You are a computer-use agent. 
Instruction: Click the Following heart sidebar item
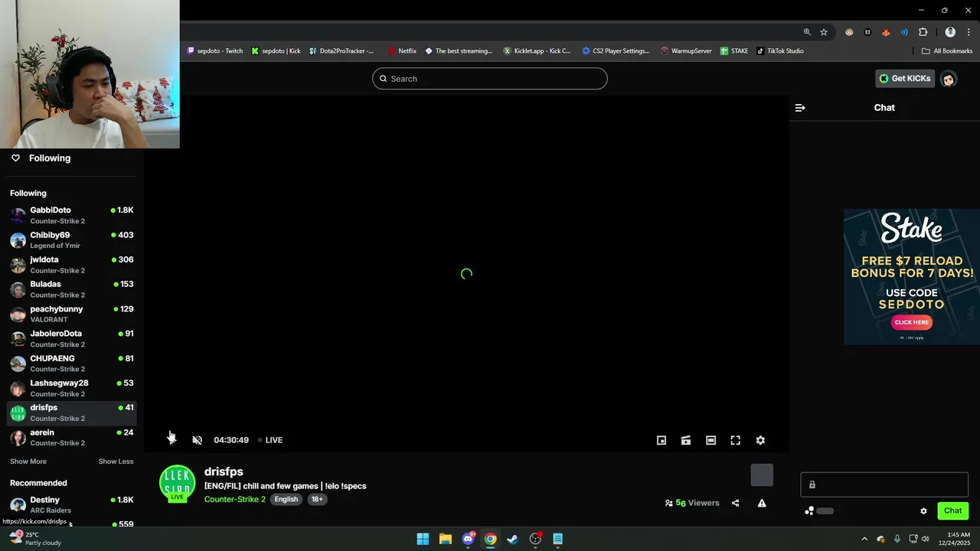41,158
